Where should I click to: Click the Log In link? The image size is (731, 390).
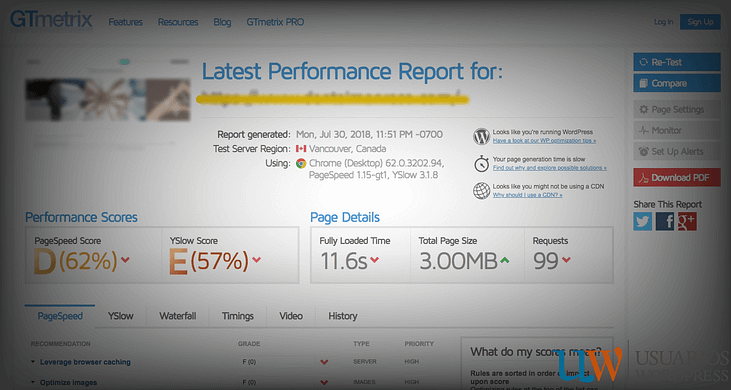point(663,22)
